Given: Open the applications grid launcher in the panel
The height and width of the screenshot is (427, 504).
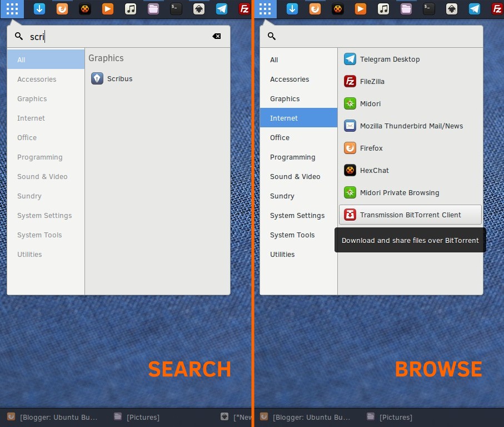Looking at the screenshot, I should pyautogui.click(x=12, y=9).
